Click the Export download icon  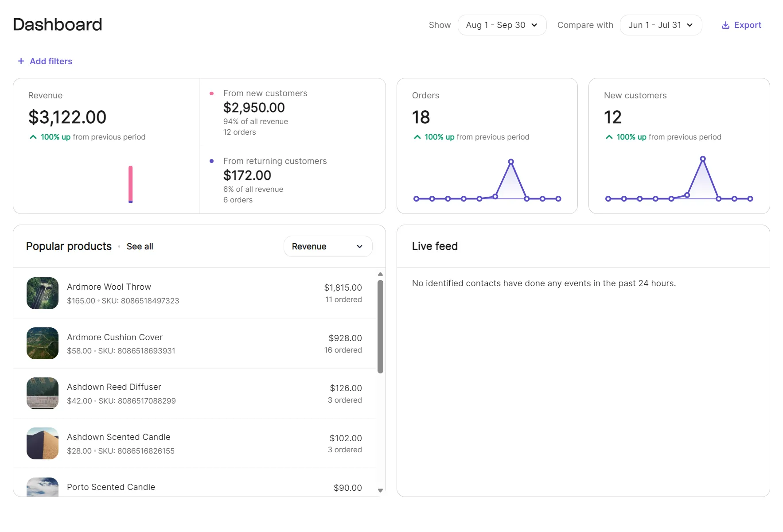tap(725, 25)
